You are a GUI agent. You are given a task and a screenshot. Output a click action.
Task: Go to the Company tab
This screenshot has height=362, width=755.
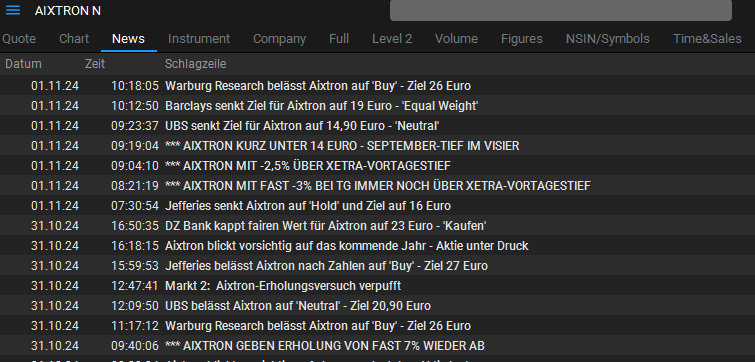click(x=280, y=39)
